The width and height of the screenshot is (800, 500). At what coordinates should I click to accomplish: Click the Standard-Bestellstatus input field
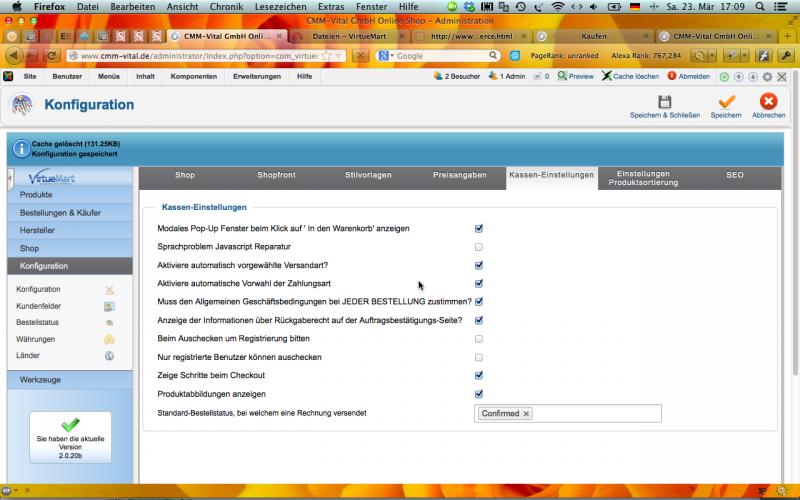pos(595,413)
